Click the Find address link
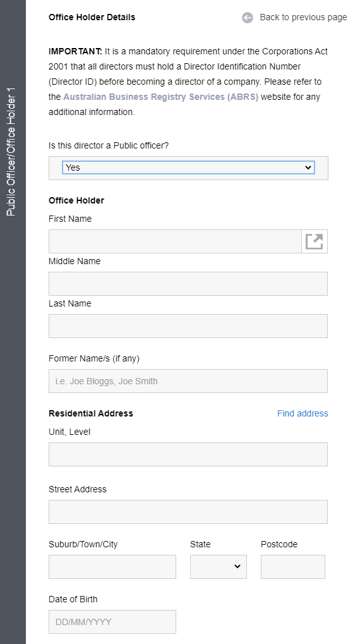The image size is (360, 644). click(x=303, y=413)
